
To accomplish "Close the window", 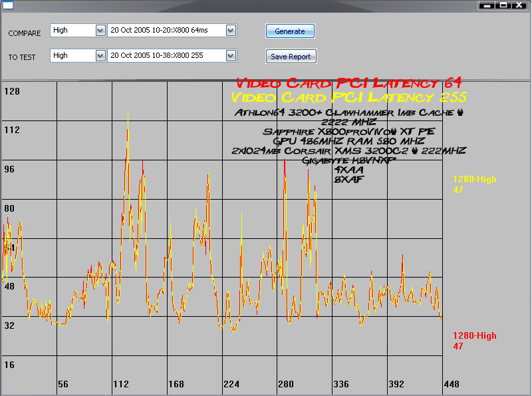I will [x=519, y=5].
